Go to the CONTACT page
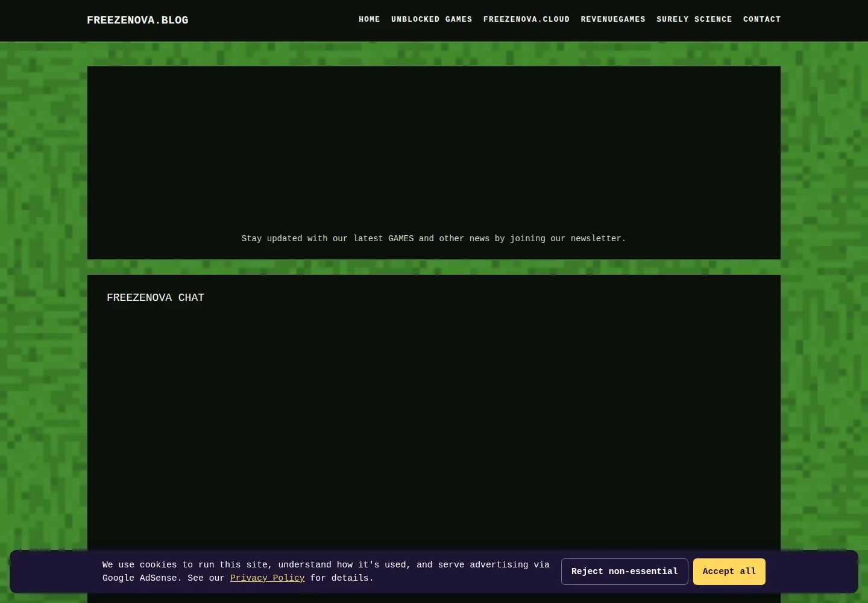868x603 pixels. tap(762, 19)
